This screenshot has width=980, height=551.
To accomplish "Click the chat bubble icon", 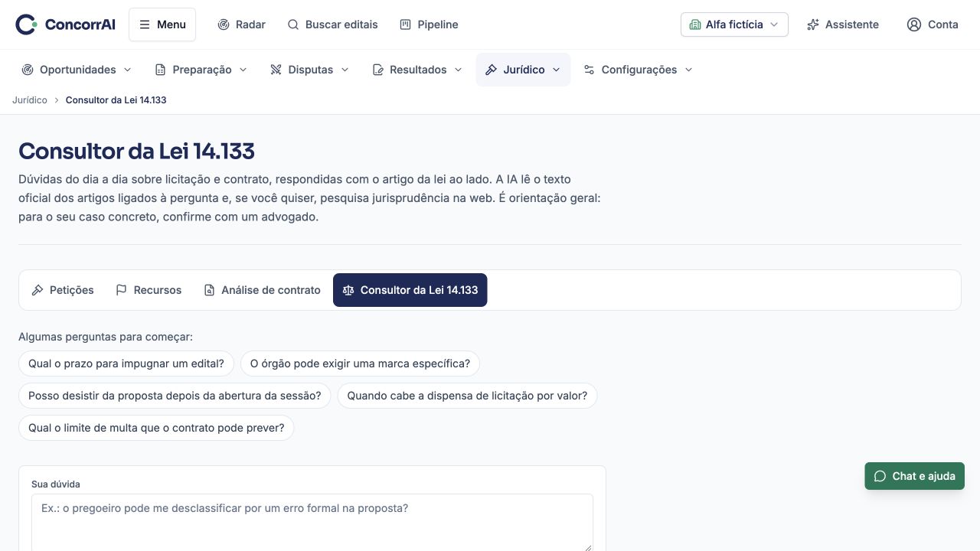I will pyautogui.click(x=880, y=476).
